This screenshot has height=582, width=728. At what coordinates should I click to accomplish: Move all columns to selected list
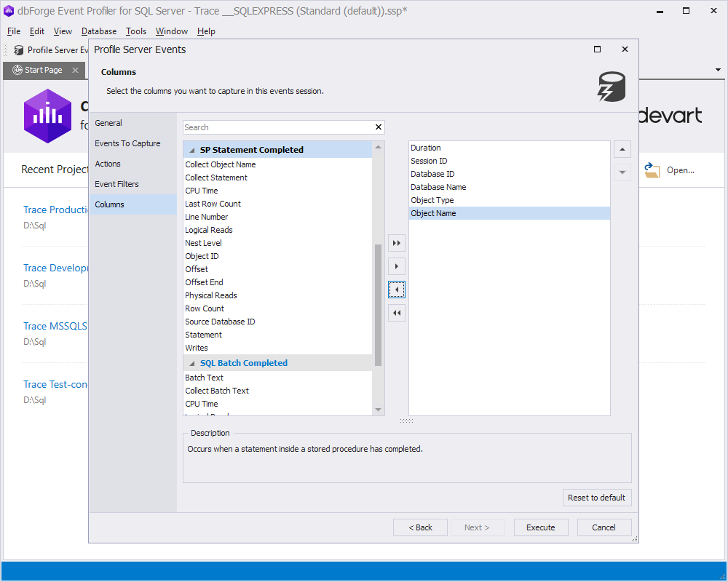coord(397,243)
